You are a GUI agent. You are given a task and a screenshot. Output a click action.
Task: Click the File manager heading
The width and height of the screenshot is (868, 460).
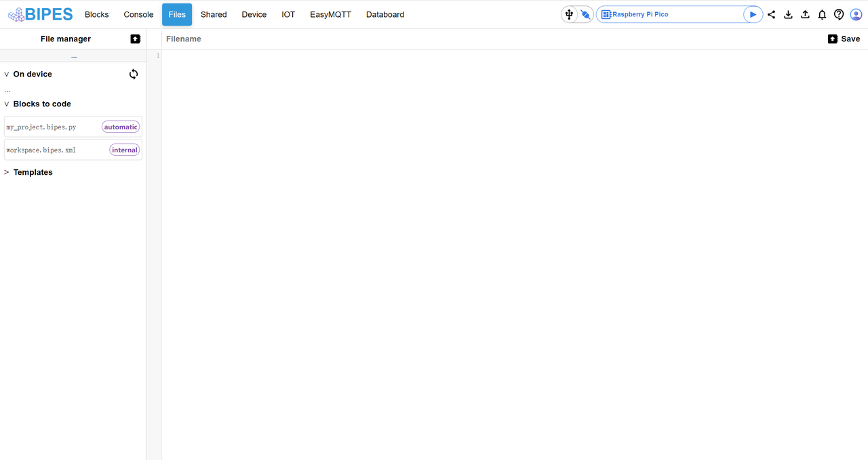point(66,39)
